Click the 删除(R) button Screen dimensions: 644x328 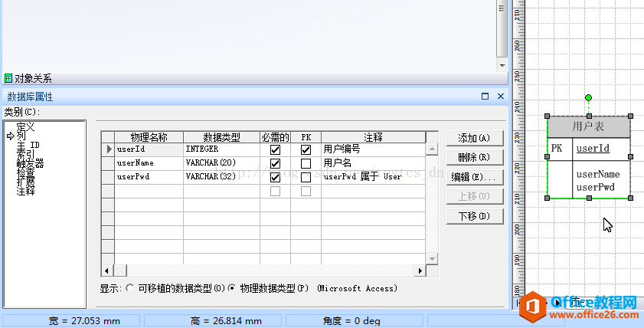tap(474, 157)
